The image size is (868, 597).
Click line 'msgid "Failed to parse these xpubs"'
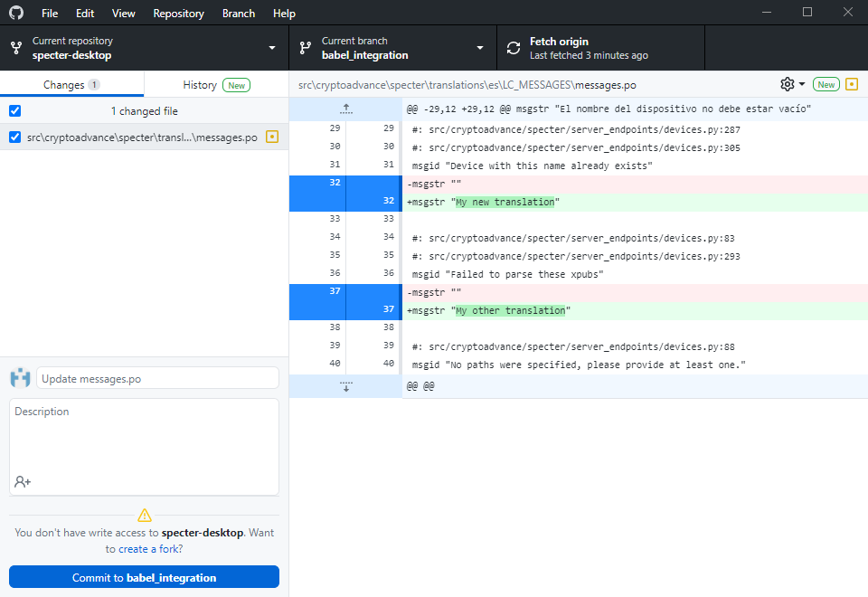[507, 275]
